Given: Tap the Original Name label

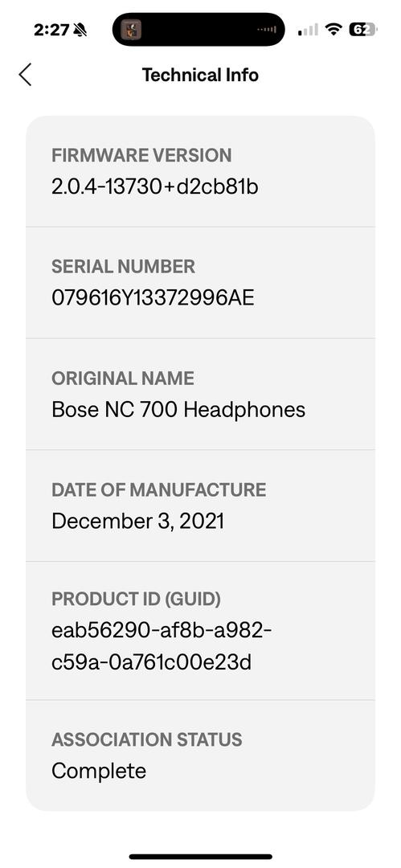Looking at the screenshot, I should pyautogui.click(x=123, y=378).
